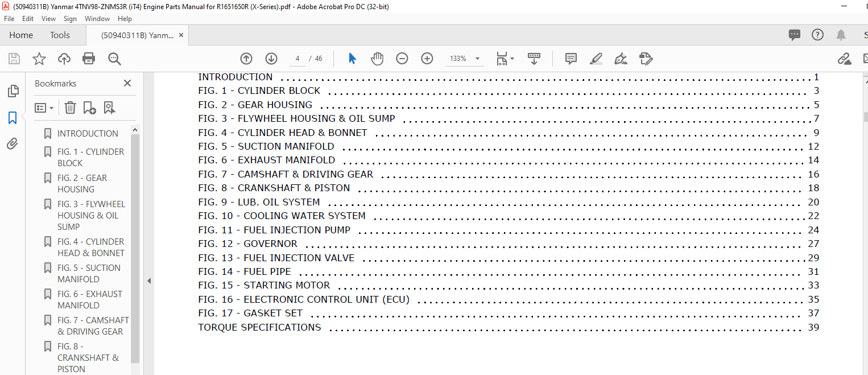Open the Sign menu

tap(70, 19)
